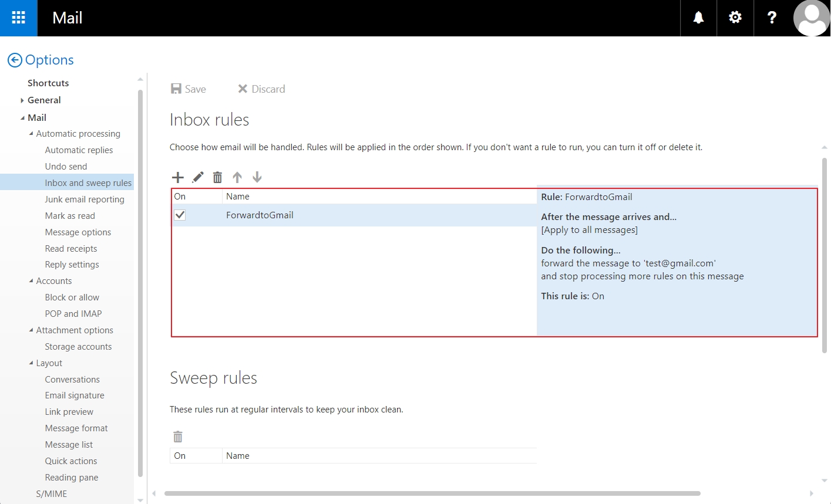This screenshot has height=504, width=831.
Task: Open Junk email reporting settings
Action: [85, 199]
